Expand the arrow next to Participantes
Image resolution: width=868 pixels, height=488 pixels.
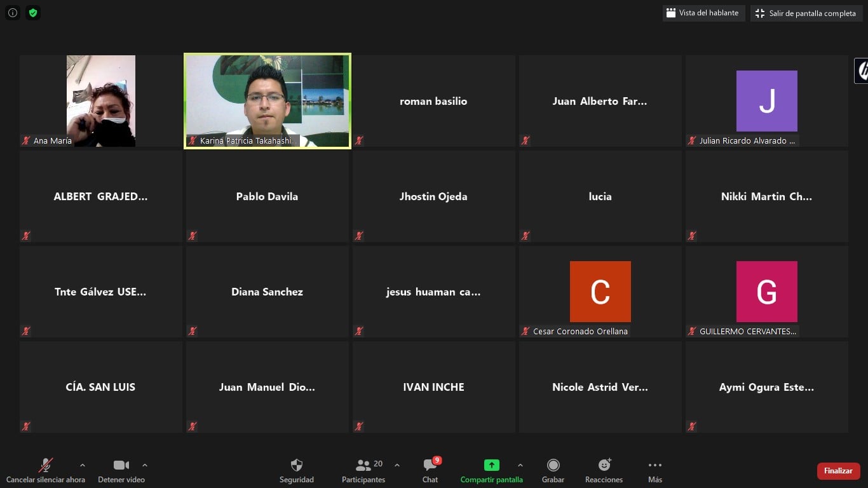[x=397, y=465]
